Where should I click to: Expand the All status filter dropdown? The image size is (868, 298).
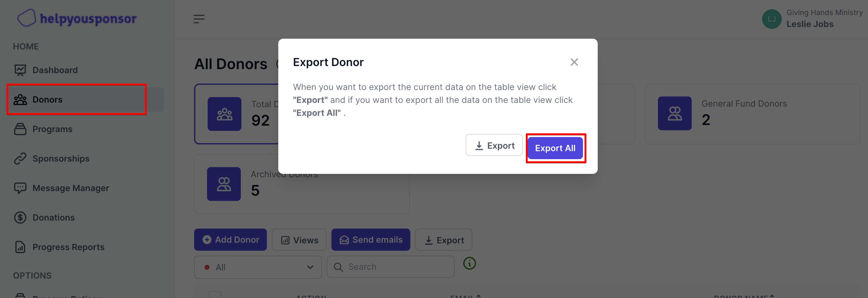[x=258, y=267]
